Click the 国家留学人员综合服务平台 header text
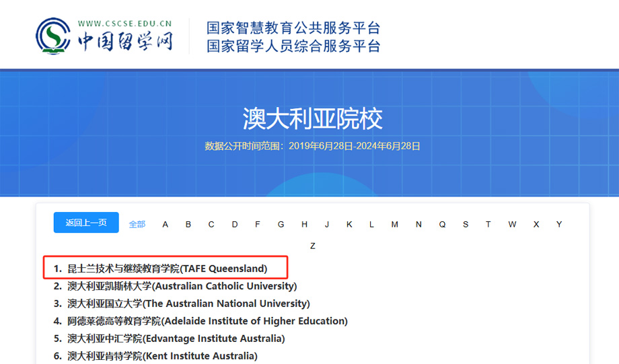Viewport: 619px width, 364px height. tap(293, 46)
